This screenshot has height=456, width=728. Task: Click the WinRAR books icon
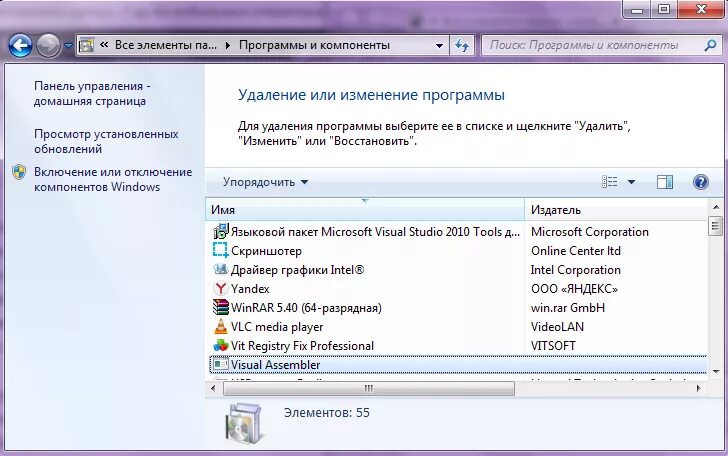pyautogui.click(x=221, y=307)
